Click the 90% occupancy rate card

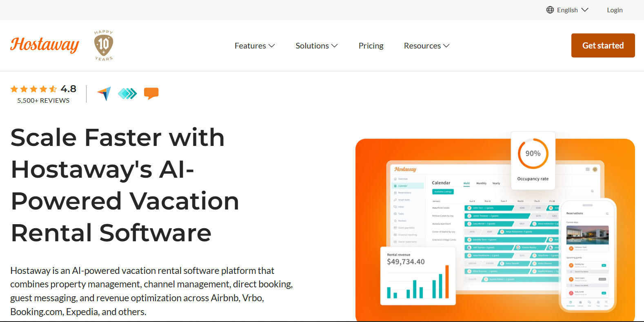point(533,160)
